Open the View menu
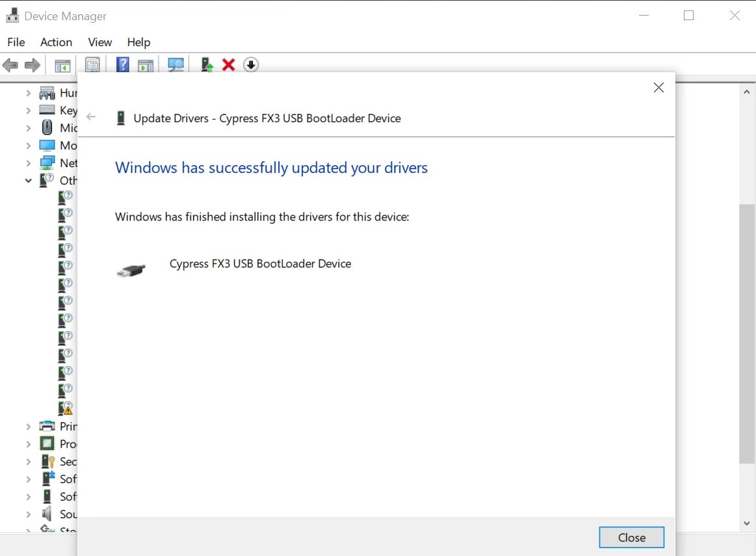 [x=100, y=42]
